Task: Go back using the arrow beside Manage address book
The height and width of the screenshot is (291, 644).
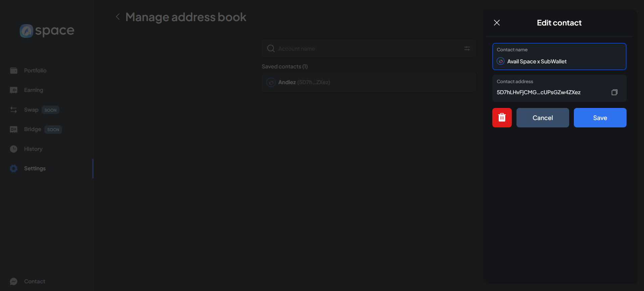Action: [118, 17]
